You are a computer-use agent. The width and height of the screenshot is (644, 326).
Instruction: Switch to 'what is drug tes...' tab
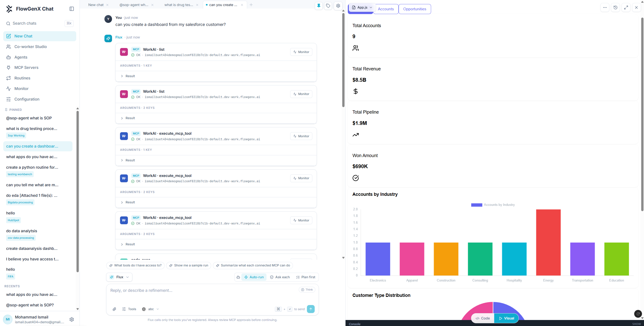click(179, 5)
